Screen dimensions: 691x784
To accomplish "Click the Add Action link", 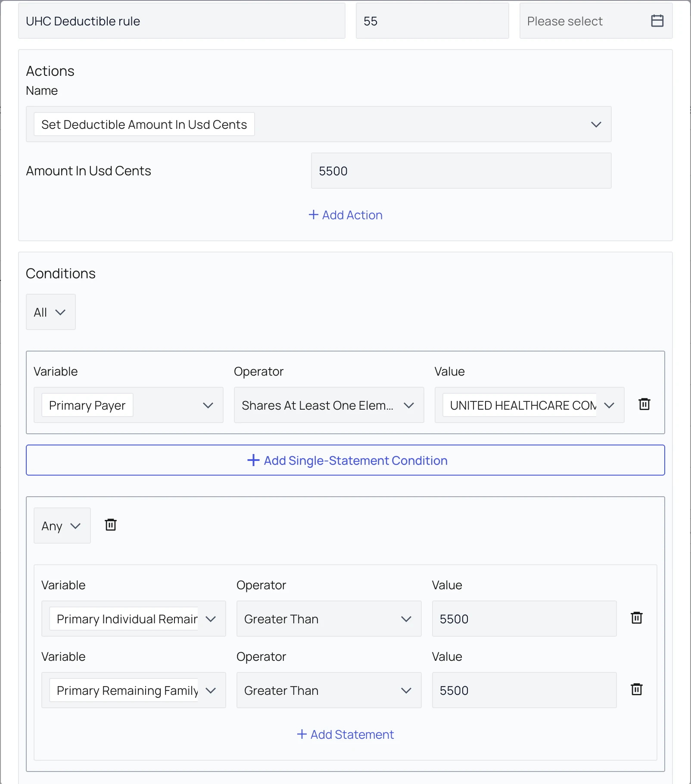I will click(345, 215).
